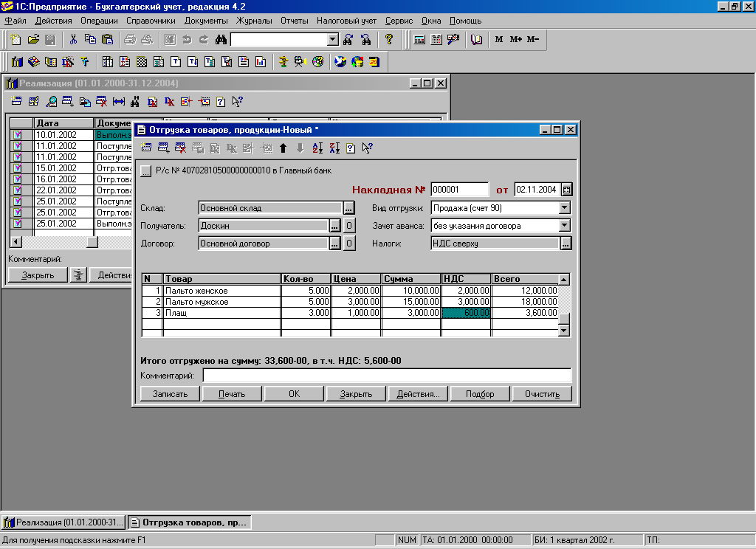Screen dimensions: 756x549
Task: Click the M+ memory add button
Action: coord(516,40)
